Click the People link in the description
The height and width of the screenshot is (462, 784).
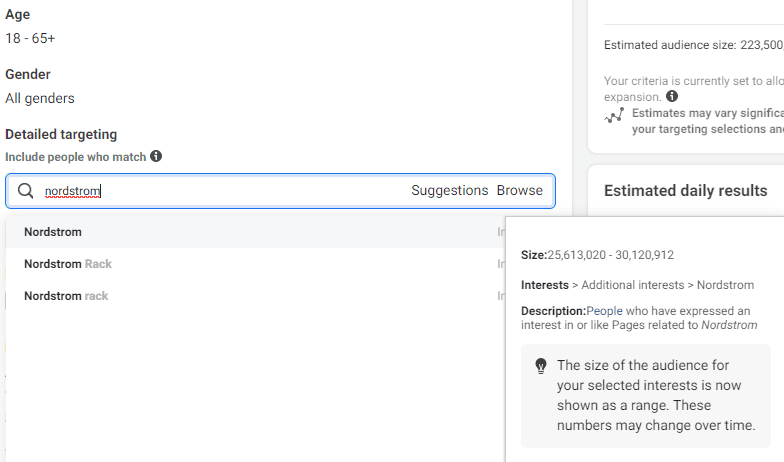[604, 311]
